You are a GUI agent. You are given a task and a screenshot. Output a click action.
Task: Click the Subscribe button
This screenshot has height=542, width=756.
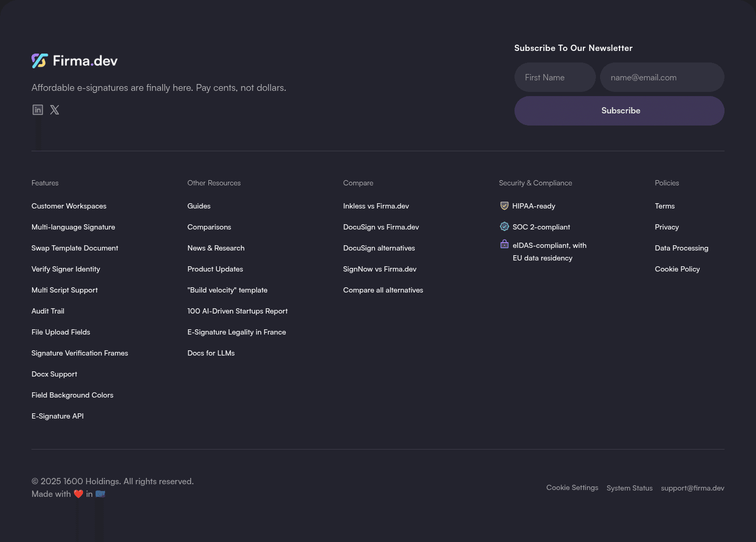tap(619, 111)
